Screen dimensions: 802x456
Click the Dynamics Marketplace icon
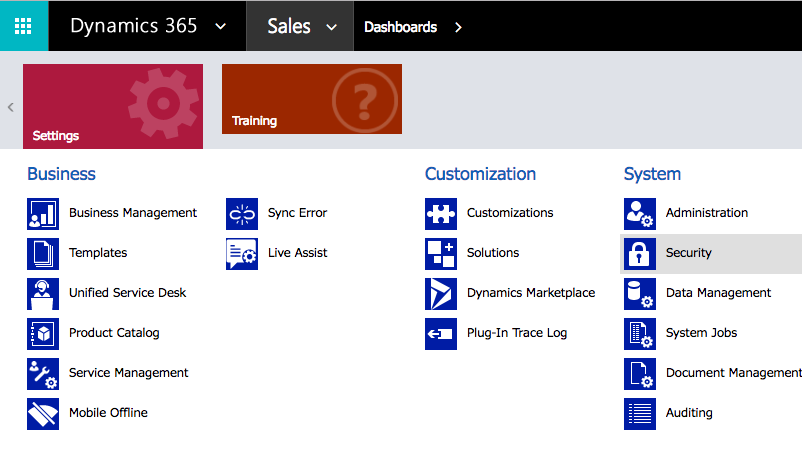[441, 294]
